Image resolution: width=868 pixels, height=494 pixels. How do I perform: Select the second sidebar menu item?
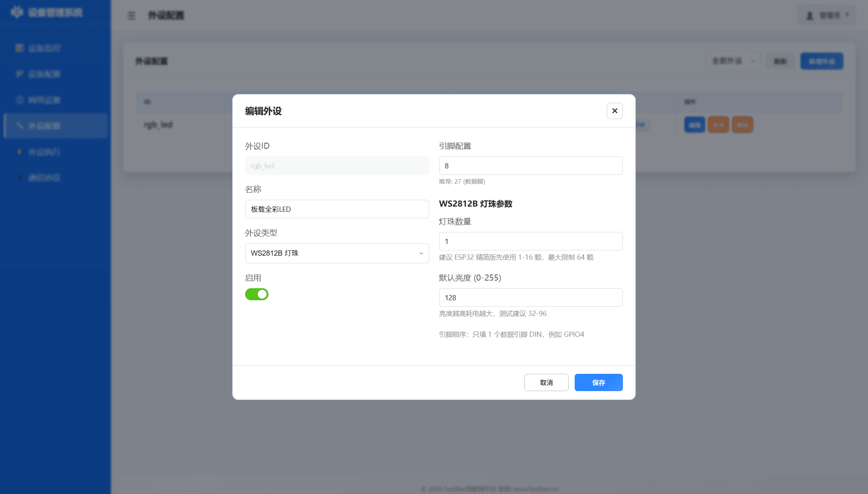tap(55, 74)
